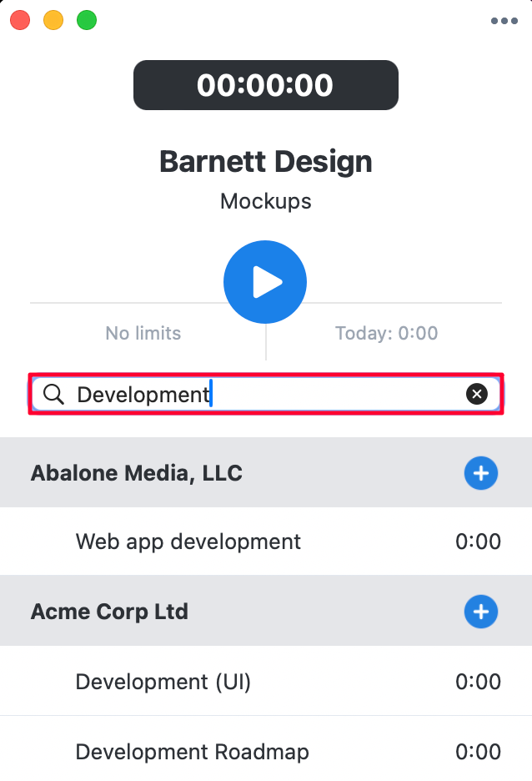Viewport: 532px width, 781px height.
Task: Click the Today: 0:00 total
Action: pos(387,333)
